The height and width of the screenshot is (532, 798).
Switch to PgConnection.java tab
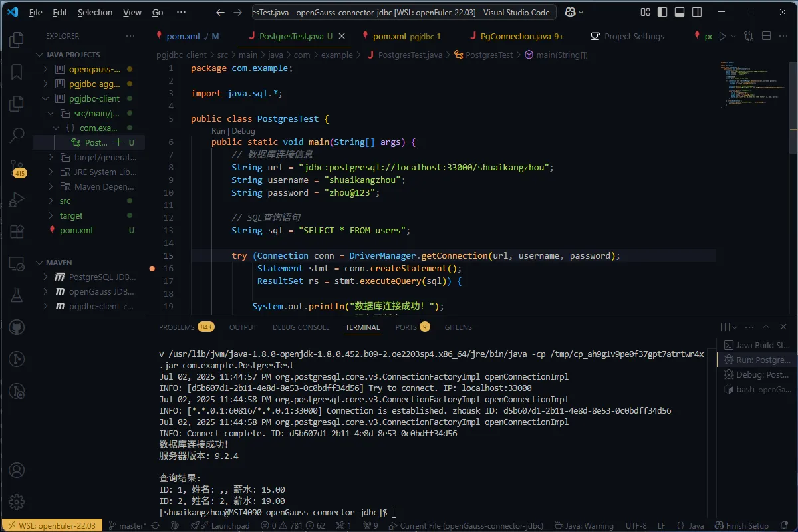tap(515, 36)
